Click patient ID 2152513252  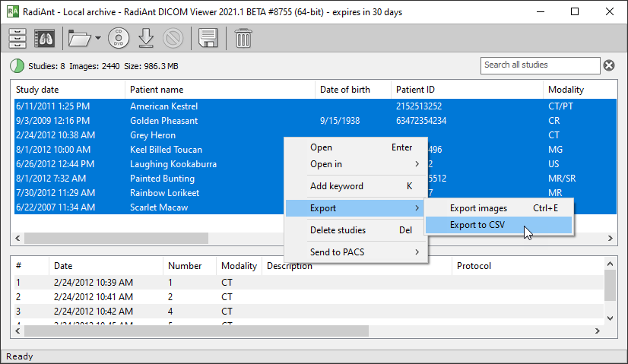[419, 106]
